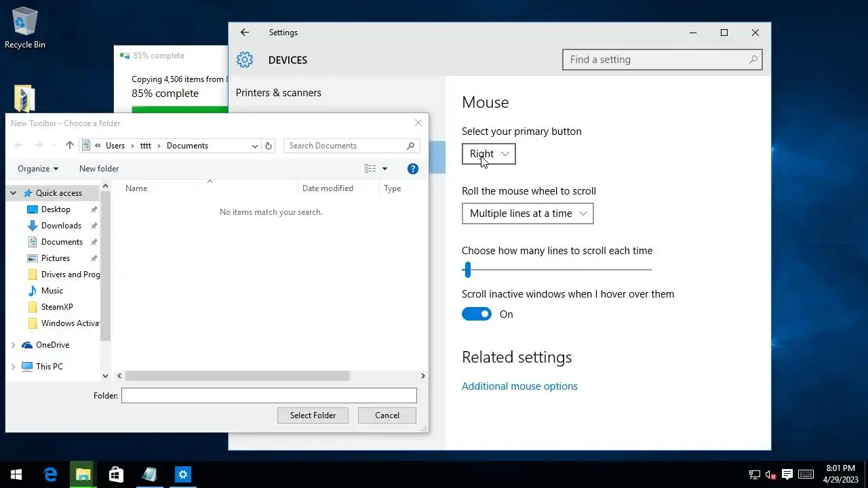The width and height of the screenshot is (868, 488).
Task: Select Desktop in Quick access
Action: point(56,209)
